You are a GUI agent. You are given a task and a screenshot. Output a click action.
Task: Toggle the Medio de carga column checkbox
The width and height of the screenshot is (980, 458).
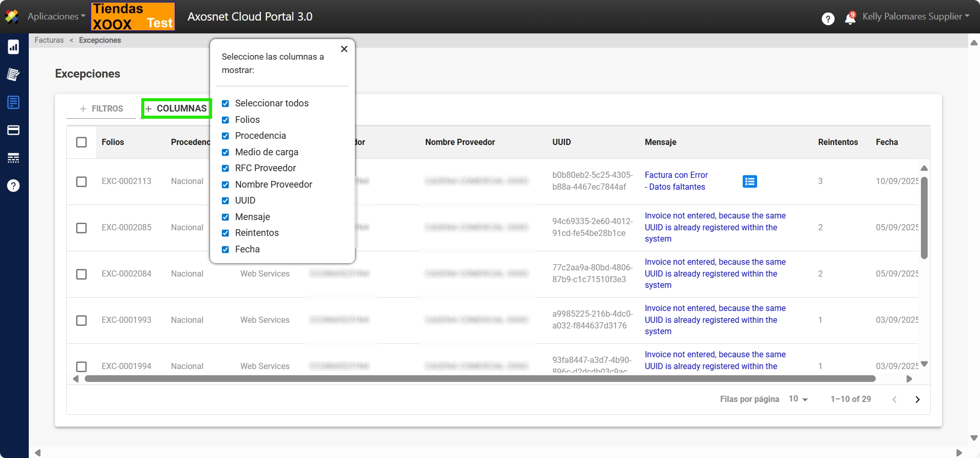click(x=225, y=152)
